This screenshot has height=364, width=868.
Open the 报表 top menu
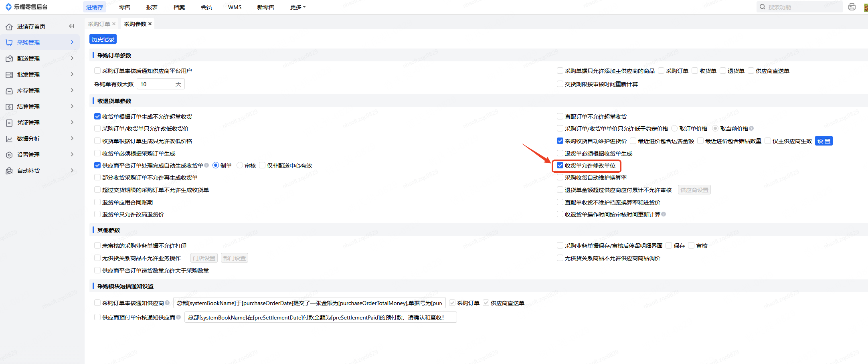[152, 7]
